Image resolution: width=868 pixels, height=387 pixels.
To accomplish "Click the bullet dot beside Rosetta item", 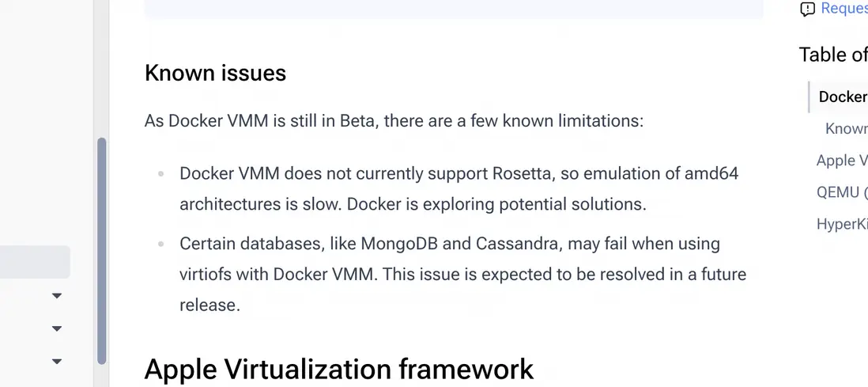I will pyautogui.click(x=161, y=173).
